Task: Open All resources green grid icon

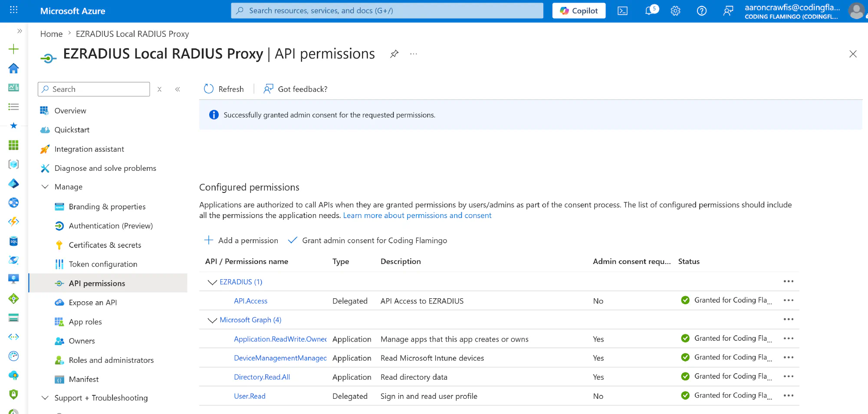Action: [x=13, y=145]
